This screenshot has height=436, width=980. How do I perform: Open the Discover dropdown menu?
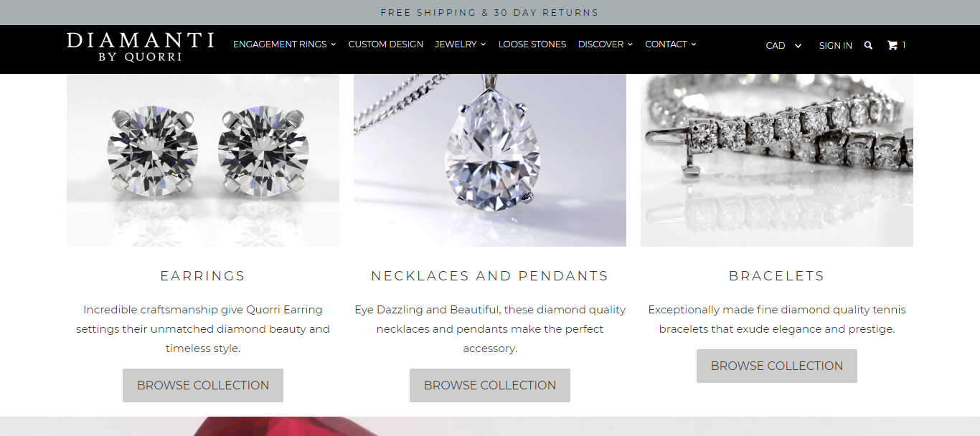pos(606,44)
